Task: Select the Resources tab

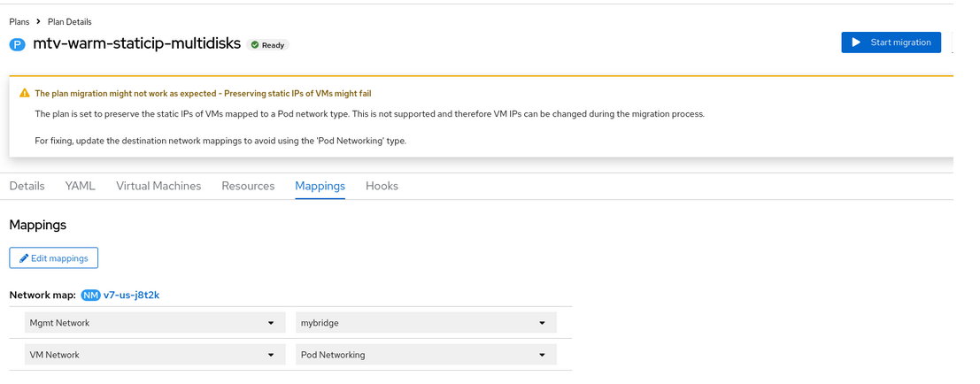Action: tap(248, 186)
